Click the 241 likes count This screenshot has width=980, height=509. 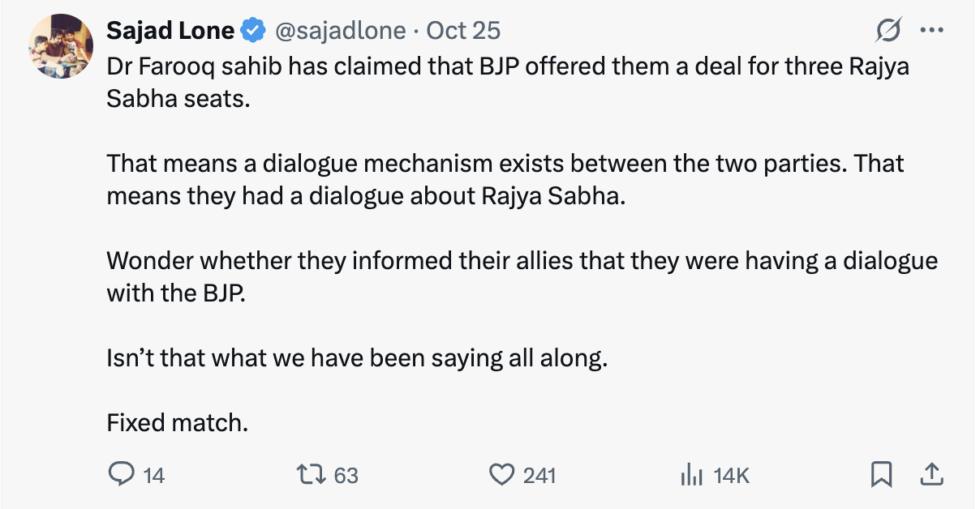539,475
